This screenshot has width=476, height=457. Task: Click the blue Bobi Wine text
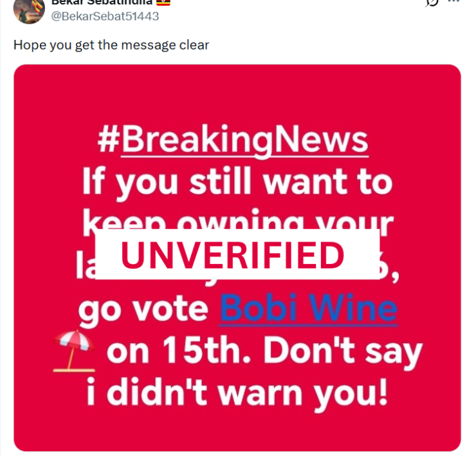tap(308, 310)
